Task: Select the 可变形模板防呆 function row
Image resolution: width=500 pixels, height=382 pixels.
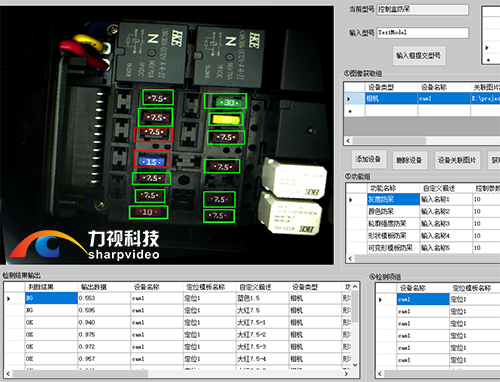Action: [x=393, y=248]
